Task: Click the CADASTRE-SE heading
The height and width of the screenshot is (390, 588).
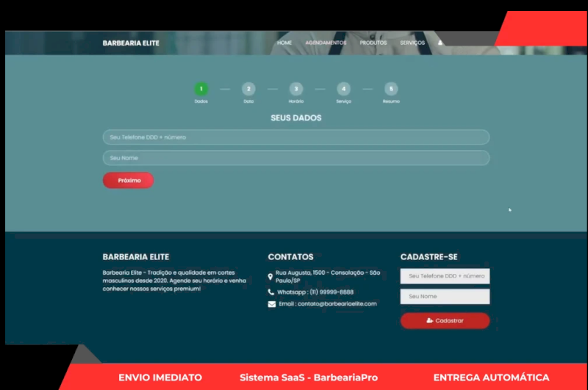Action: [429, 257]
